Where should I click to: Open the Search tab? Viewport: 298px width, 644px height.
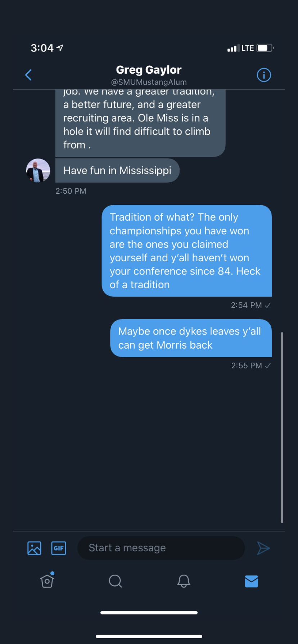[115, 581]
